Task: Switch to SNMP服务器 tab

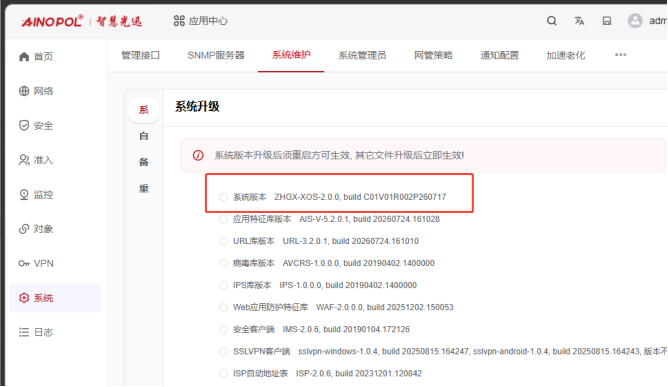Action: point(216,55)
